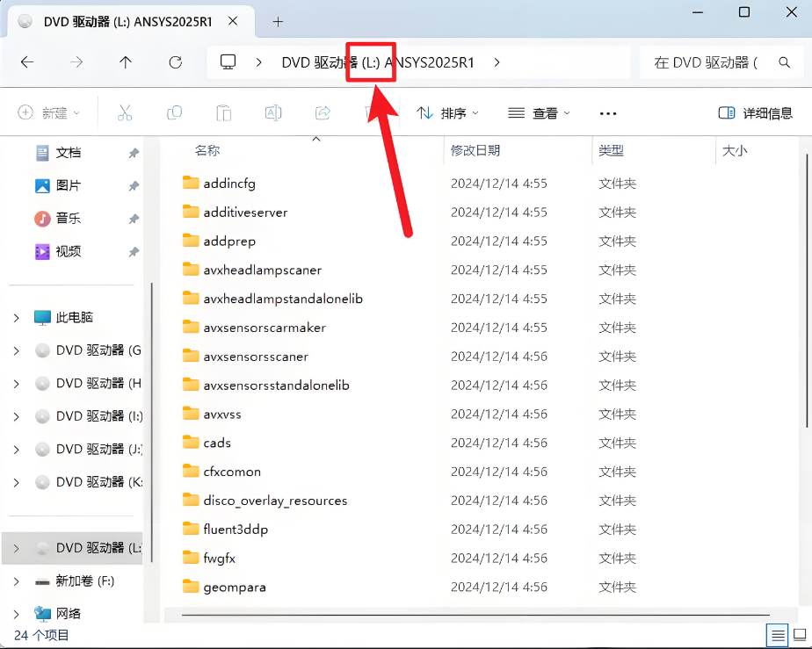Switch to large thumbnails view icon

[x=800, y=635]
